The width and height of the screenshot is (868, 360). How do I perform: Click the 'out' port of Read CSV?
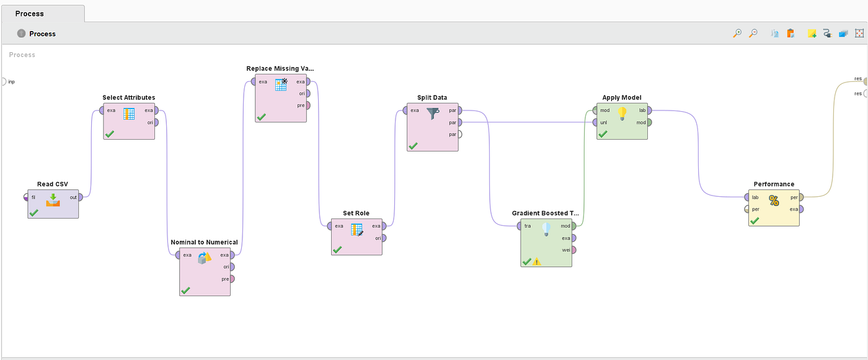[81, 197]
